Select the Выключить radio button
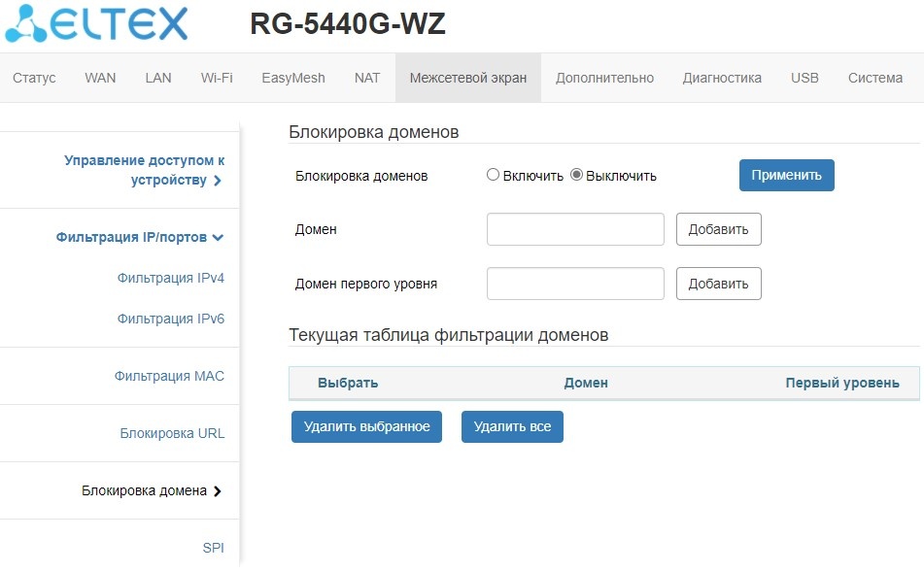 click(576, 176)
